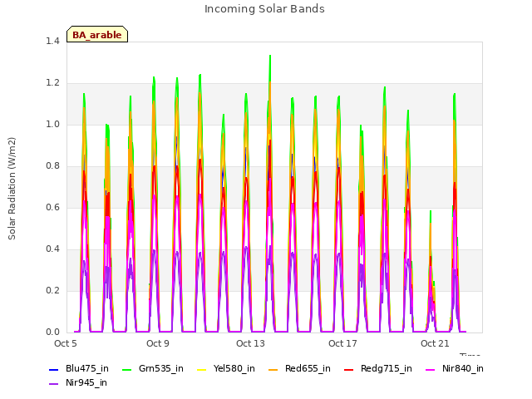This screenshot has height=399, width=532.
Task: Click the Incoming Solar Bands chart title
Action: (x=264, y=9)
